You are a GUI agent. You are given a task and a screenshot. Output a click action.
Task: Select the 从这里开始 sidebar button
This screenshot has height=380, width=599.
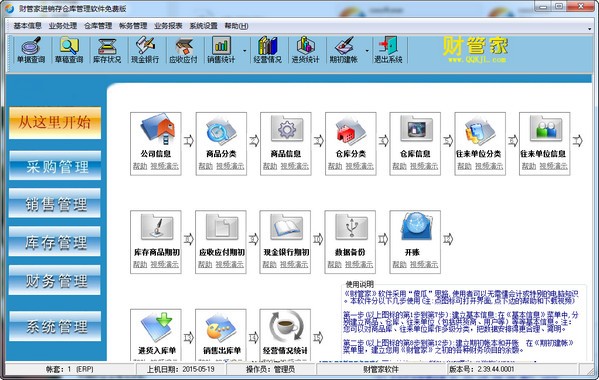pos(55,123)
